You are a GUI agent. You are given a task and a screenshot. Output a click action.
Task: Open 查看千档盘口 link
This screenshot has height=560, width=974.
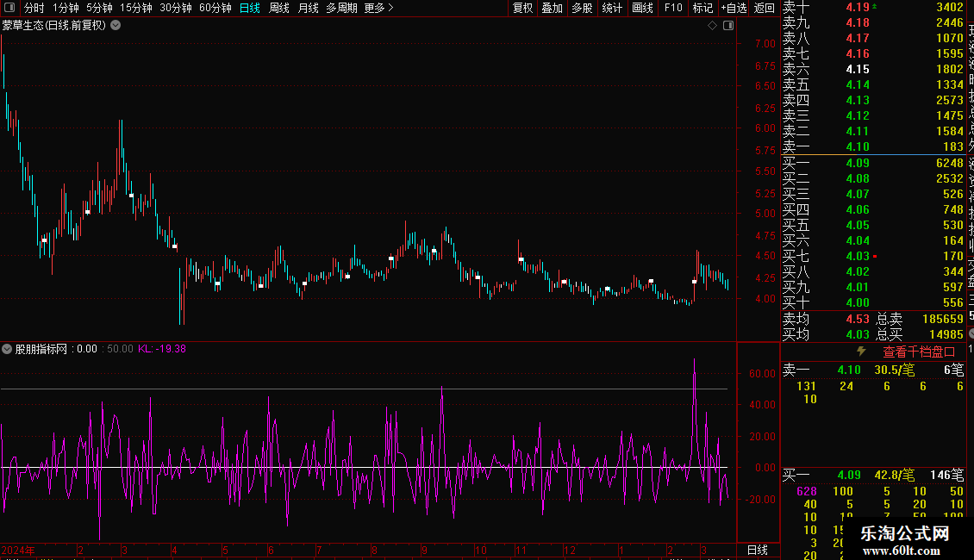[x=919, y=352]
